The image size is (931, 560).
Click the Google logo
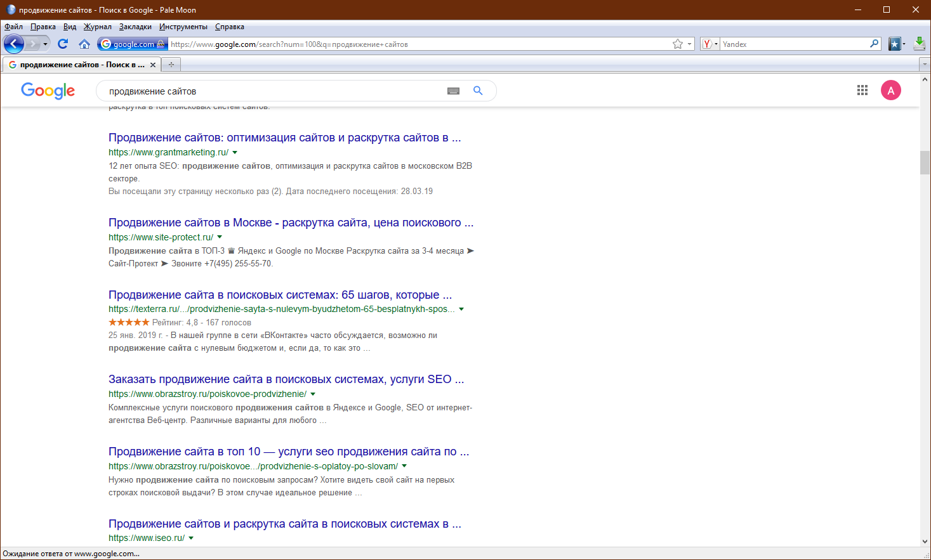[48, 91]
